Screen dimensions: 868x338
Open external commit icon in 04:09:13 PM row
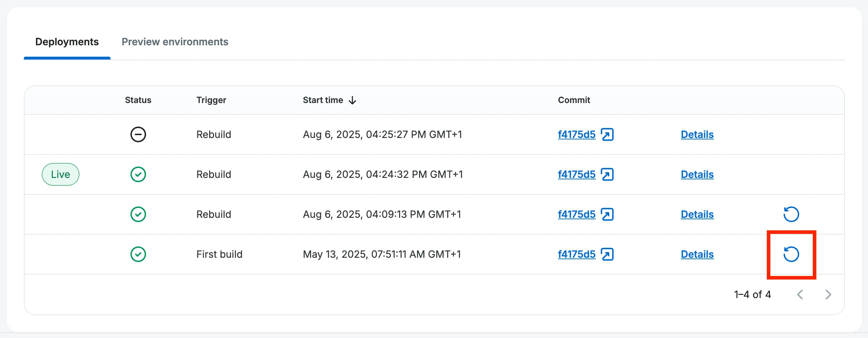click(607, 214)
